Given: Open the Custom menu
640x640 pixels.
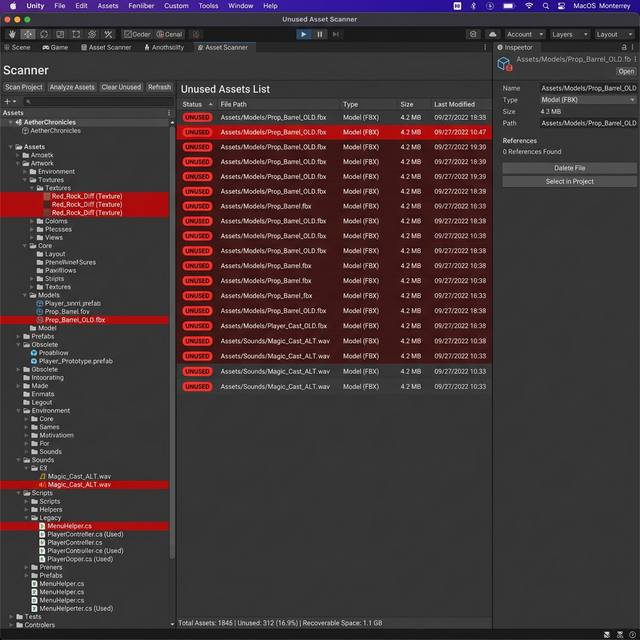Looking at the screenshot, I should tap(176, 6).
